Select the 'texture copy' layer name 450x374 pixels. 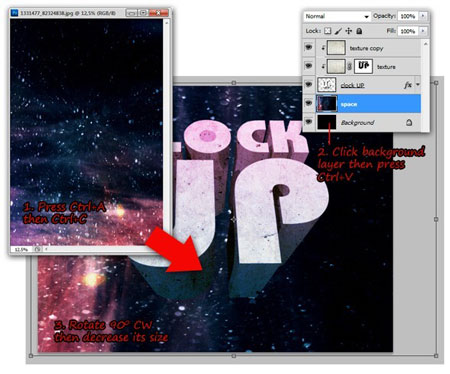pyautogui.click(x=366, y=48)
